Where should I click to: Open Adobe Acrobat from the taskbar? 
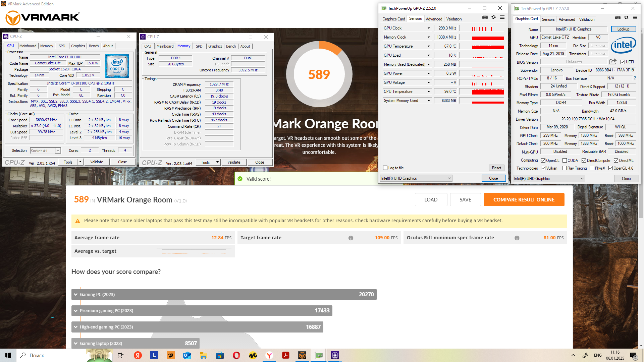[286, 355]
